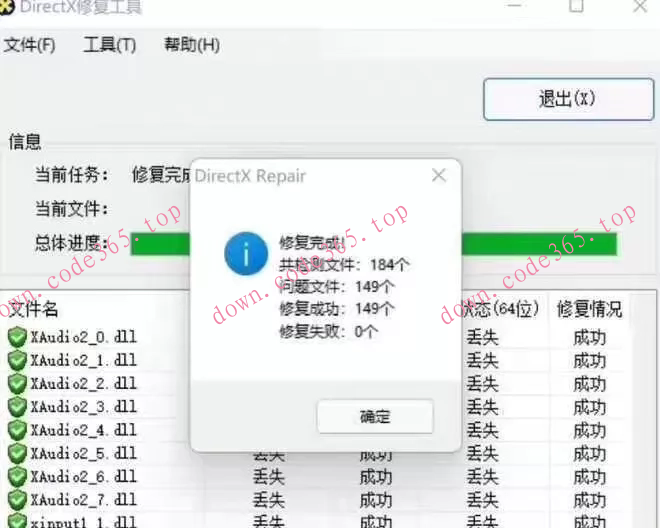The height and width of the screenshot is (528, 660).
Task: Click 修复成功: 149个 text in dialog
Action: 336,309
